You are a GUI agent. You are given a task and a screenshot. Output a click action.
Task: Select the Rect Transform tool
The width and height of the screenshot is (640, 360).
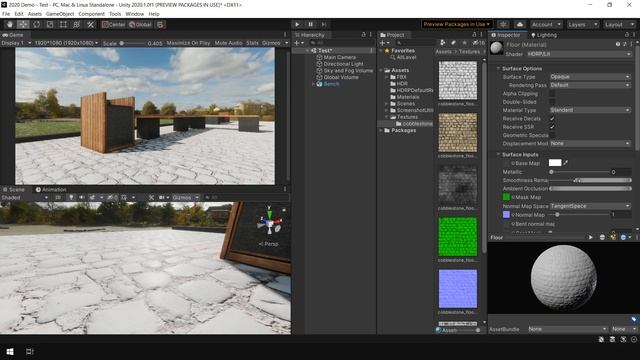[x=63, y=24]
